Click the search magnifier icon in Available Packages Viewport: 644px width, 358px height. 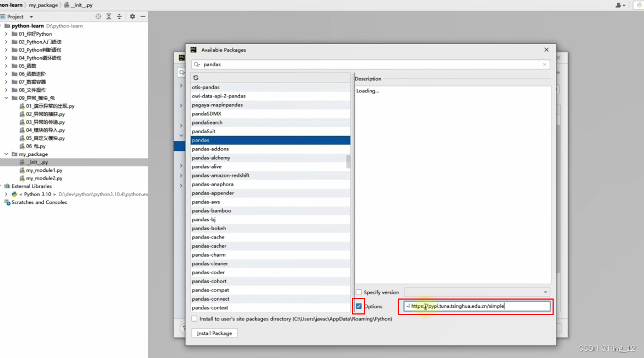tap(197, 64)
